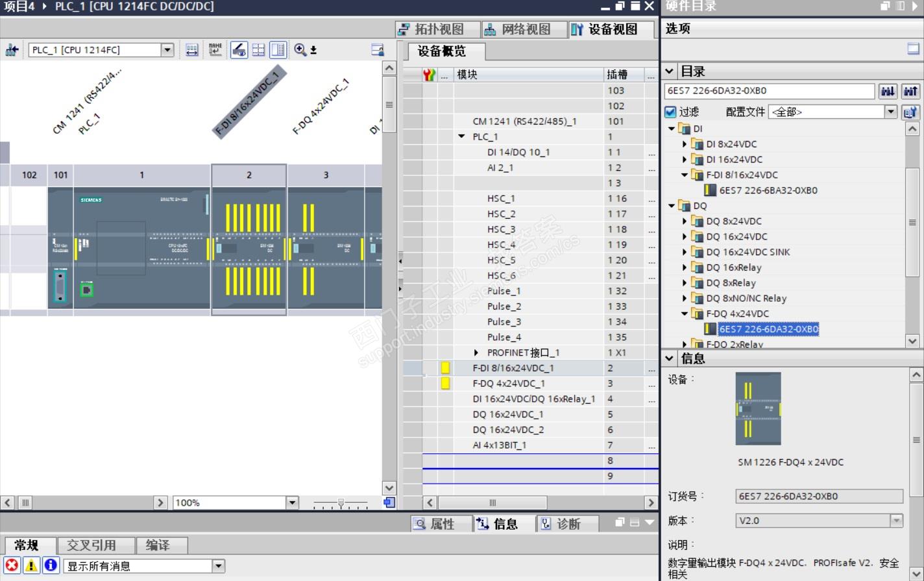
Task: Click the CM 1241 module in slot 101
Action: [x=60, y=248]
